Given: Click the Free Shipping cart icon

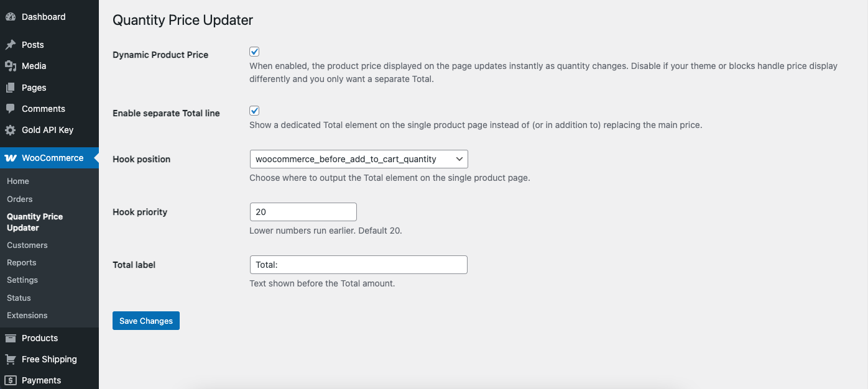Looking at the screenshot, I should (11, 359).
